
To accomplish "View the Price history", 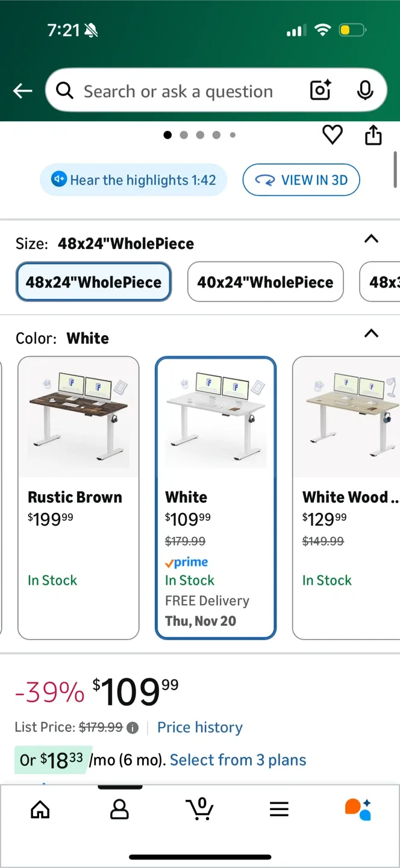I will 199,727.
